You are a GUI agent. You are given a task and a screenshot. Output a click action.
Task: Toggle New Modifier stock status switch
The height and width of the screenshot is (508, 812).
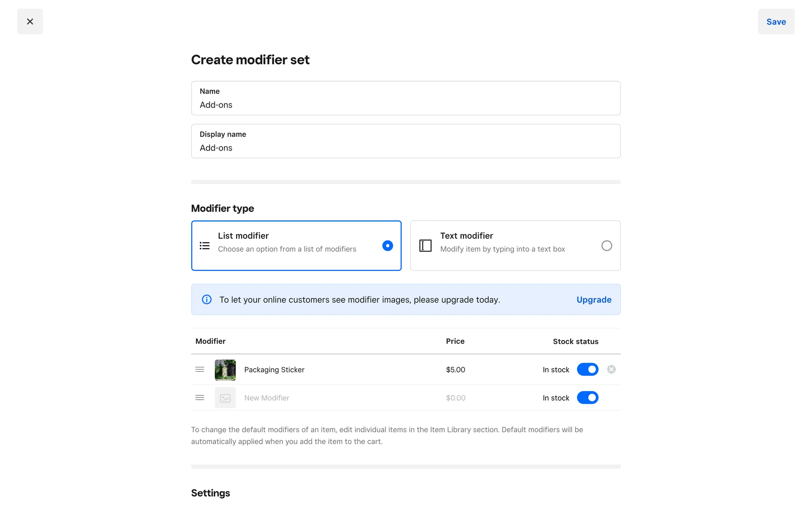(587, 398)
